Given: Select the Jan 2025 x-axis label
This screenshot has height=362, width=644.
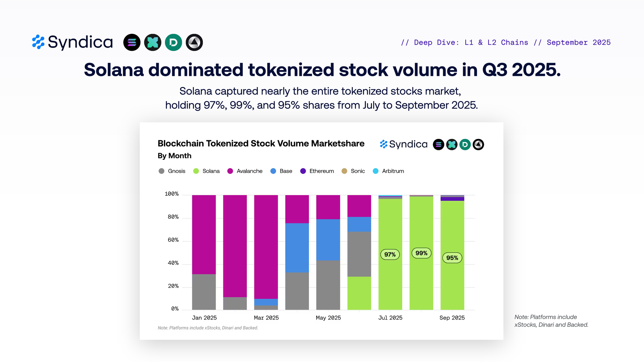Looking at the screenshot, I should pyautogui.click(x=204, y=318).
